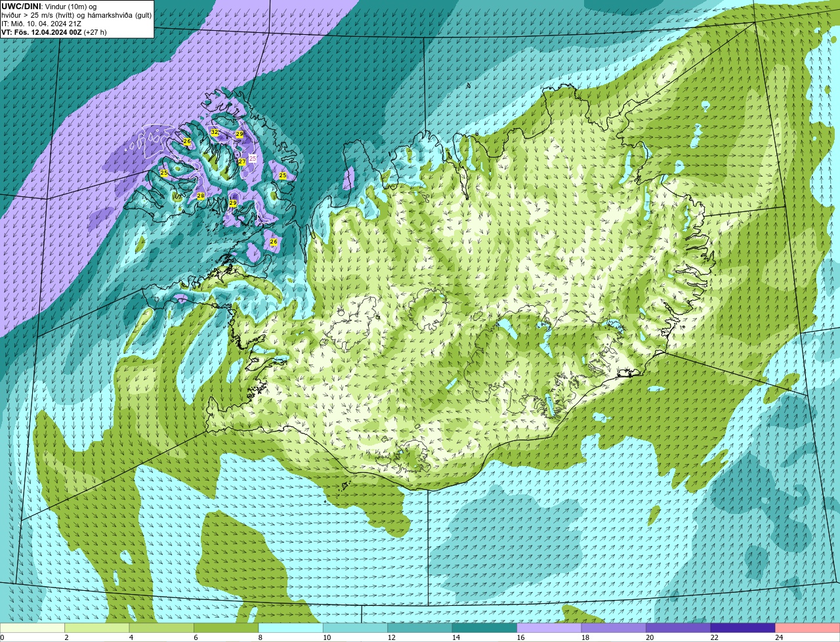Click the yellow 27 gust marker
Viewport: 840px width, 642px height.
pos(242,162)
